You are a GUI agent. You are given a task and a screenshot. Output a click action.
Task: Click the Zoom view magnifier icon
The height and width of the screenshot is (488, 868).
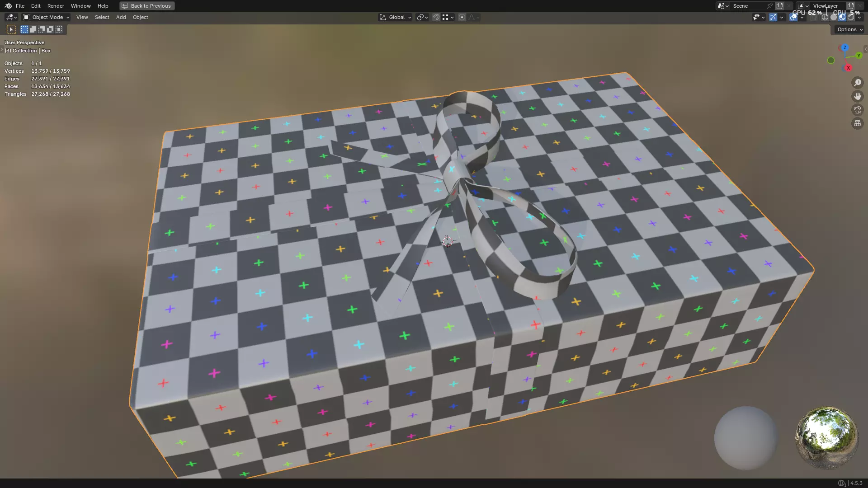point(857,83)
